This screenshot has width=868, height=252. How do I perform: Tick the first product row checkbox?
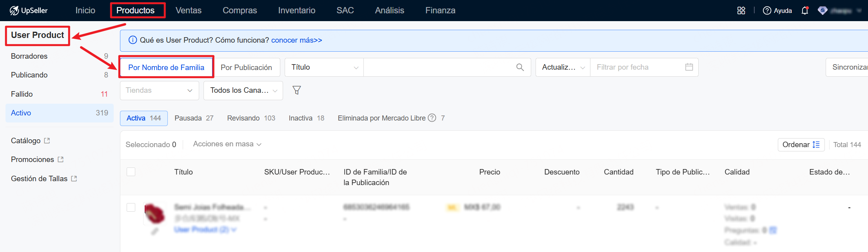click(131, 207)
